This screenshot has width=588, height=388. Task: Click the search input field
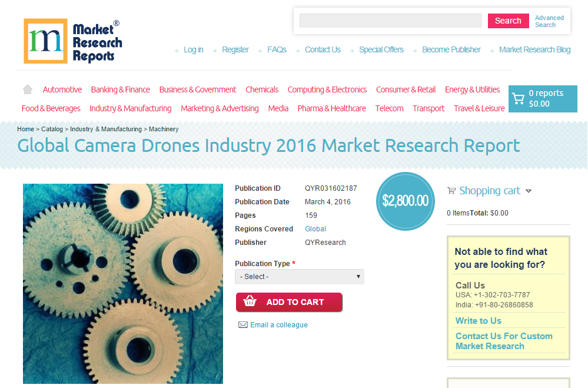pyautogui.click(x=391, y=21)
